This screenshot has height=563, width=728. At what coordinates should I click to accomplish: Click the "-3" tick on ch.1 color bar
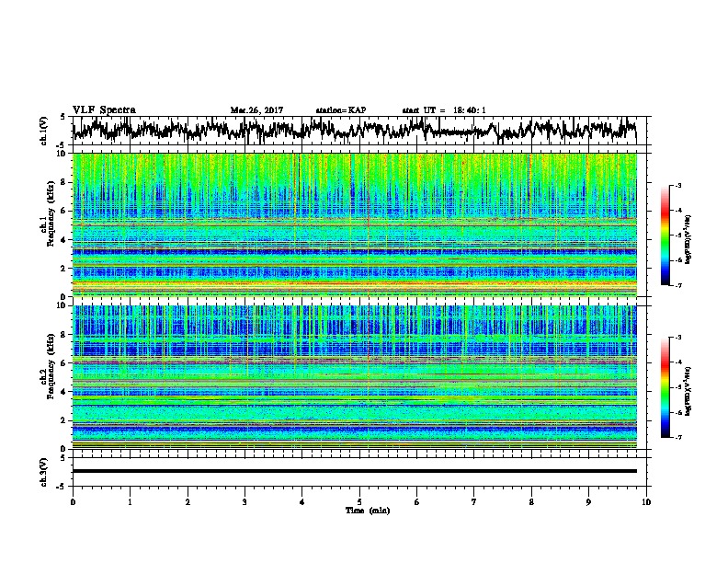click(677, 185)
